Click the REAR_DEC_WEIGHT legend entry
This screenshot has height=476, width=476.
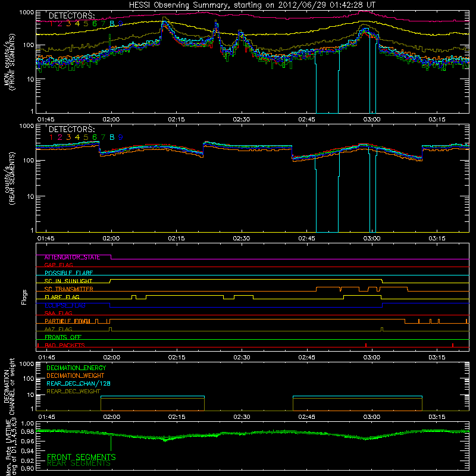coord(73,392)
